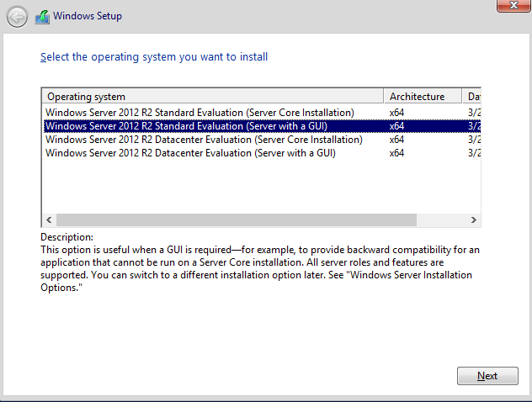Click the Operating system column header
This screenshot has width=532, height=402.
(213, 97)
